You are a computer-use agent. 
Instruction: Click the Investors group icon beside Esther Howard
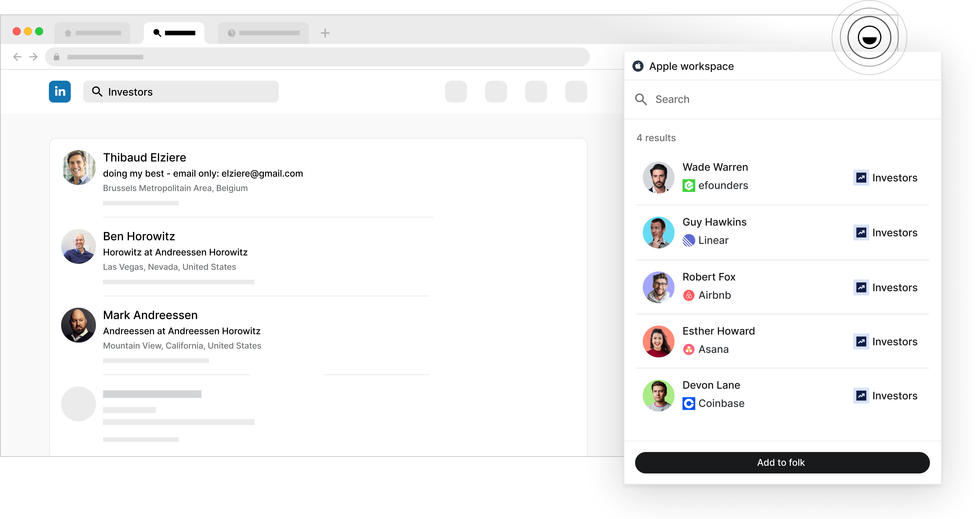[x=861, y=342]
